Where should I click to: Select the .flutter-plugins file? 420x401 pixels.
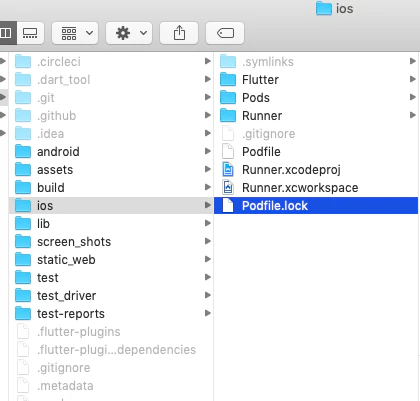click(111, 332)
